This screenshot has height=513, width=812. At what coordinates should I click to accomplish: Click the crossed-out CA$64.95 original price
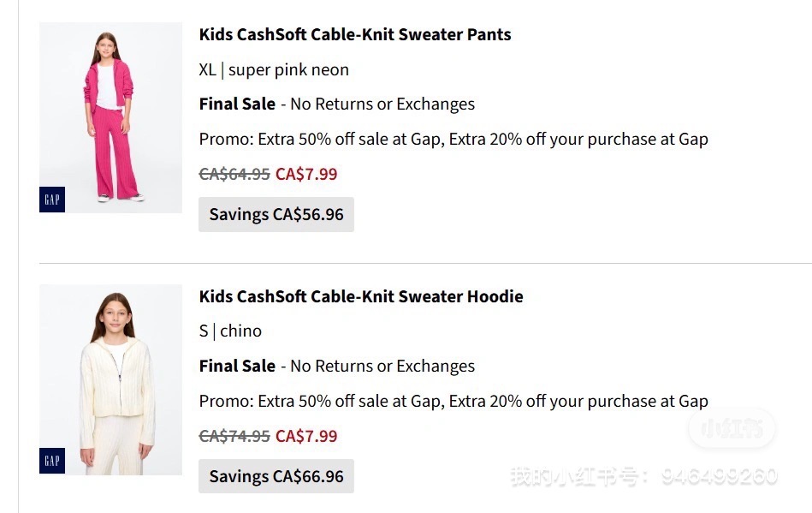pos(234,175)
